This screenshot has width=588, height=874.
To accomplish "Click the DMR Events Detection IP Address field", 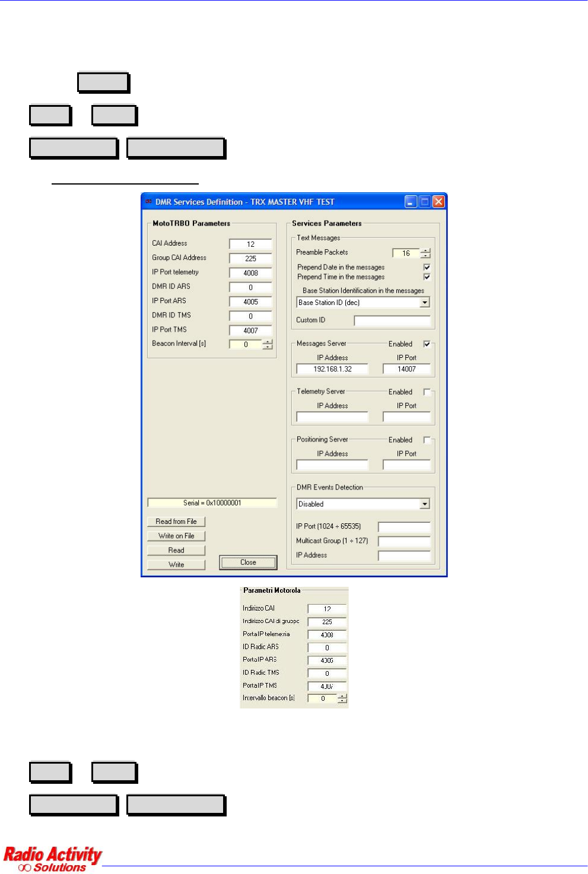I will pyautogui.click(x=404, y=556).
